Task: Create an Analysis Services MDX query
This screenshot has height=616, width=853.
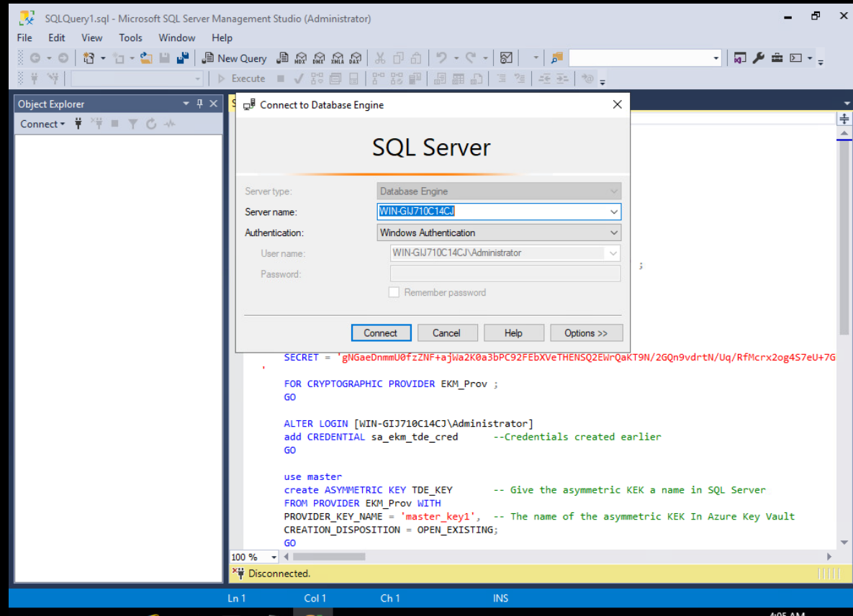Action: pyautogui.click(x=301, y=58)
